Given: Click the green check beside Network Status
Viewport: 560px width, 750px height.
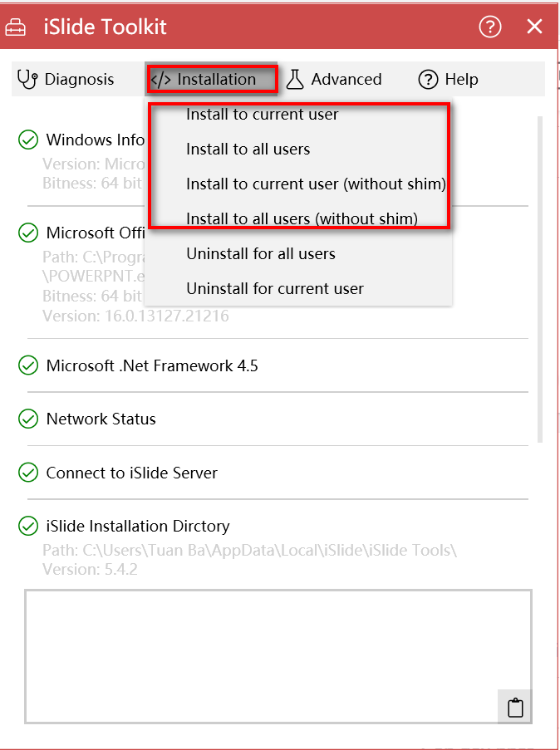Looking at the screenshot, I should coord(28,419).
